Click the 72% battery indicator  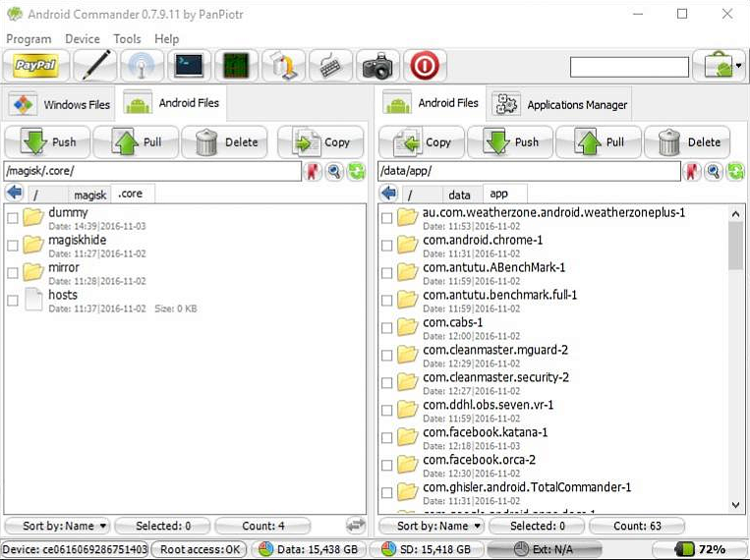point(699,549)
